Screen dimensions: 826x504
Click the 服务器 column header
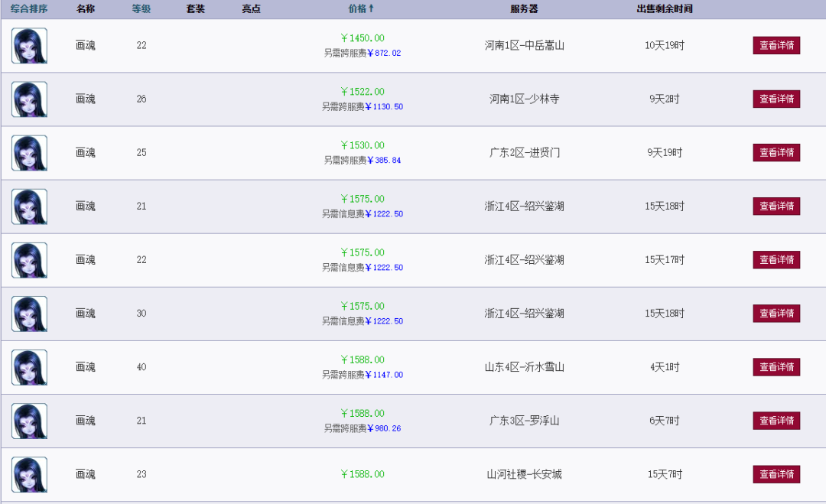[x=524, y=9]
